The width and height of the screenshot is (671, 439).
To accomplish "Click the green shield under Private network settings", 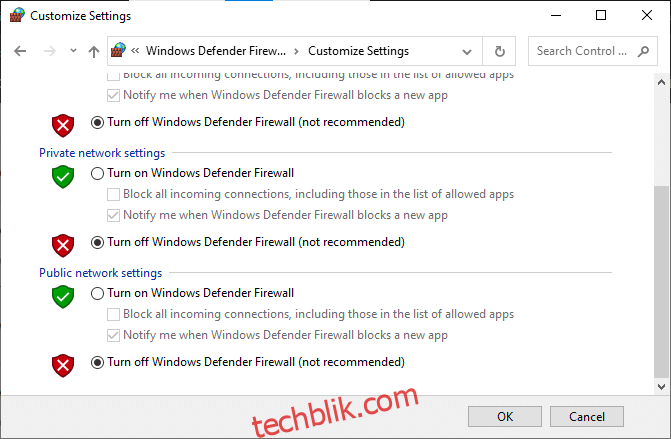I will (x=63, y=176).
